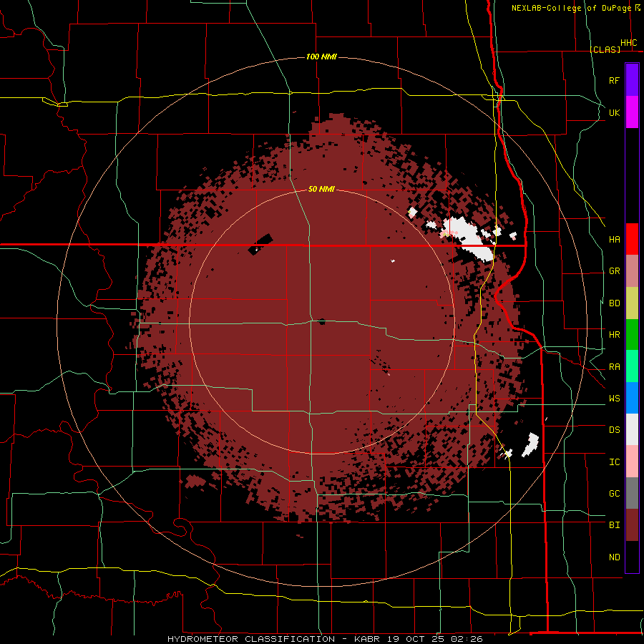Image resolution: width=644 pixels, height=644 pixels.
Task: Click the RF legend label
Action: [614, 80]
